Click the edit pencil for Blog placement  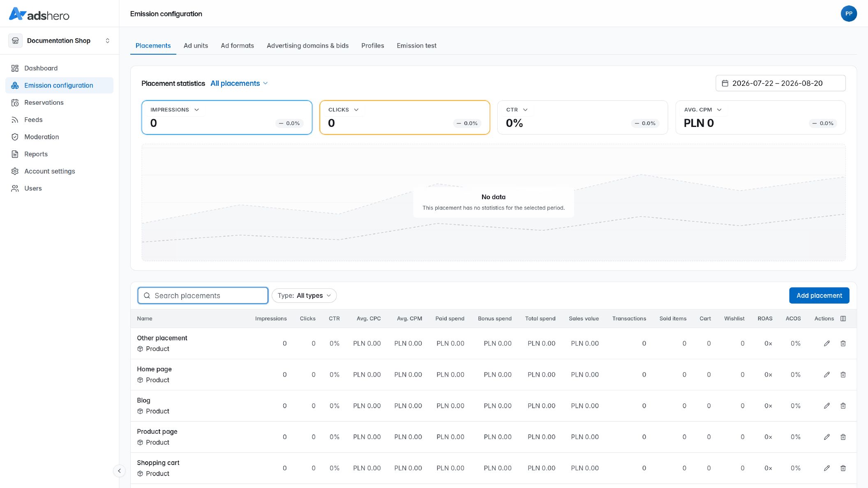coord(827,406)
